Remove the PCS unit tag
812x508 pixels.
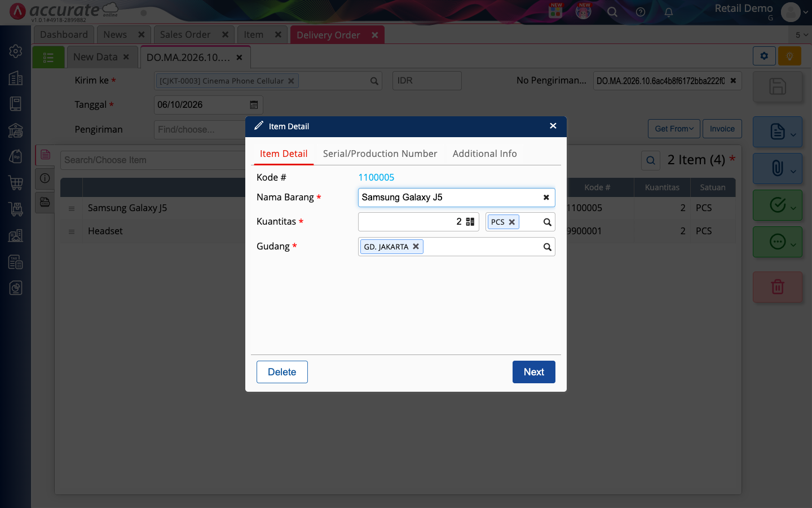[512, 222]
